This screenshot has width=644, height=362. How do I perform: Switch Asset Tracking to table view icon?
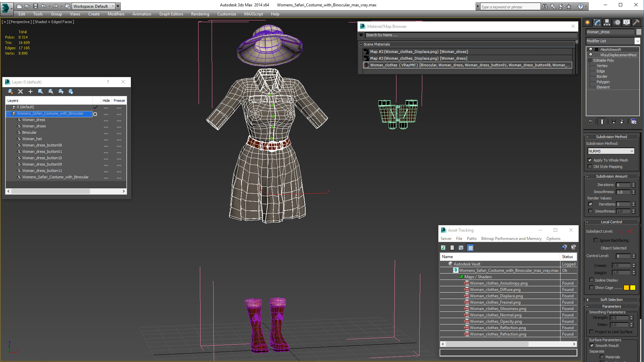pyautogui.click(x=470, y=248)
